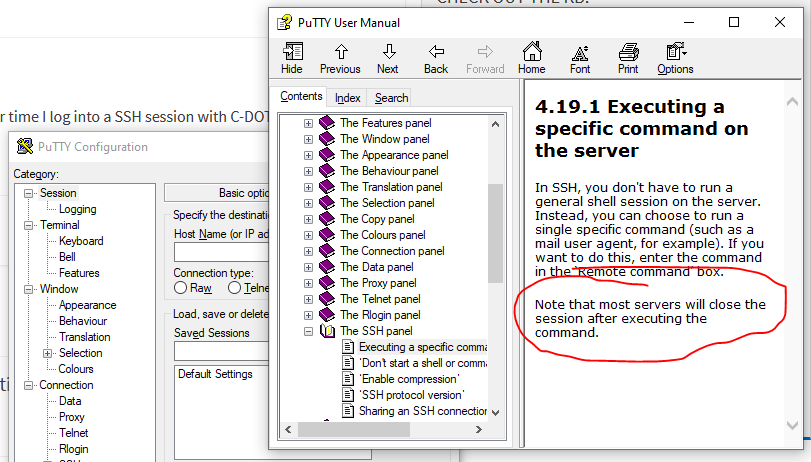Collapse Window category in PuTTY Configuration
Screen dimensions: 811x462
[x=28, y=290]
